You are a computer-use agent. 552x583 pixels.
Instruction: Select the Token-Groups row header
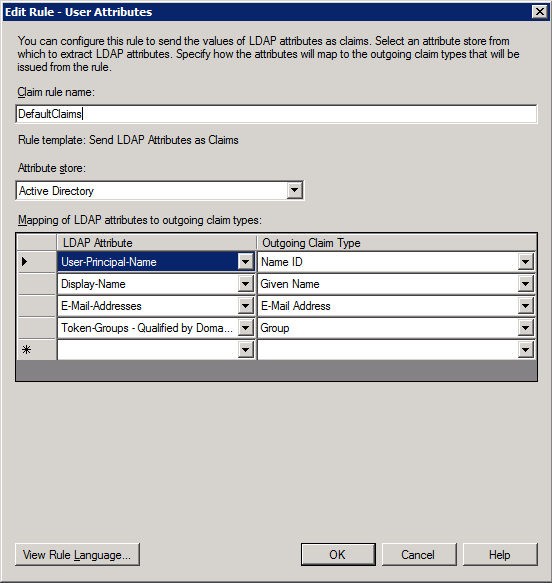coord(36,328)
